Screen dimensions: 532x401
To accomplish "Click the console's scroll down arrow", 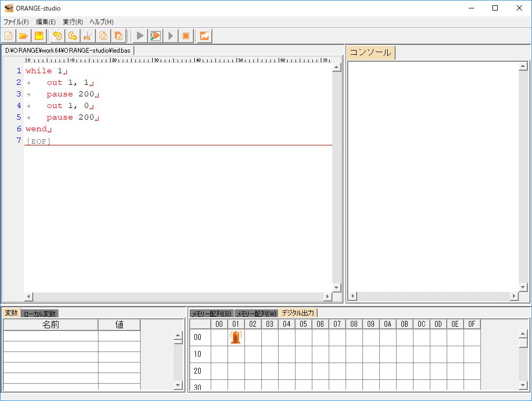I will 523,287.
